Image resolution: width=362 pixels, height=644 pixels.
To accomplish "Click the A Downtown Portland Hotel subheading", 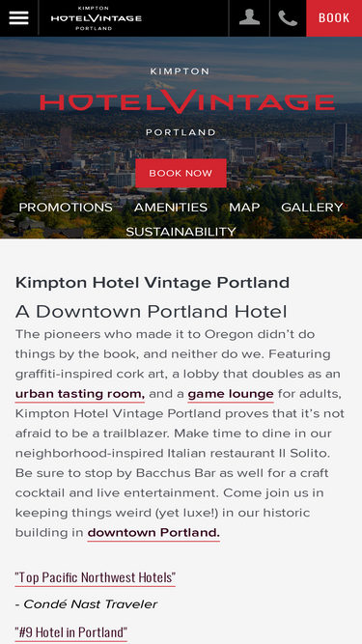I will [151, 312].
